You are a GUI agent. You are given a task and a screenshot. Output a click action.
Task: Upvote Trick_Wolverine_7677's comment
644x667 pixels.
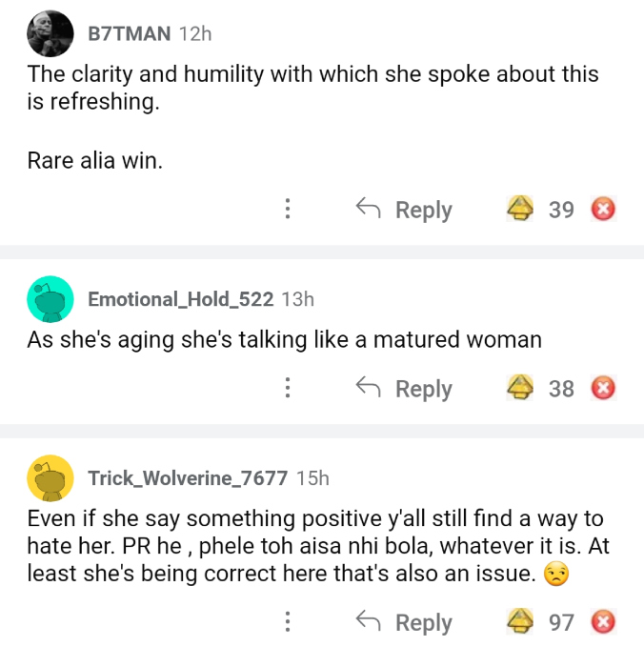[x=519, y=622]
